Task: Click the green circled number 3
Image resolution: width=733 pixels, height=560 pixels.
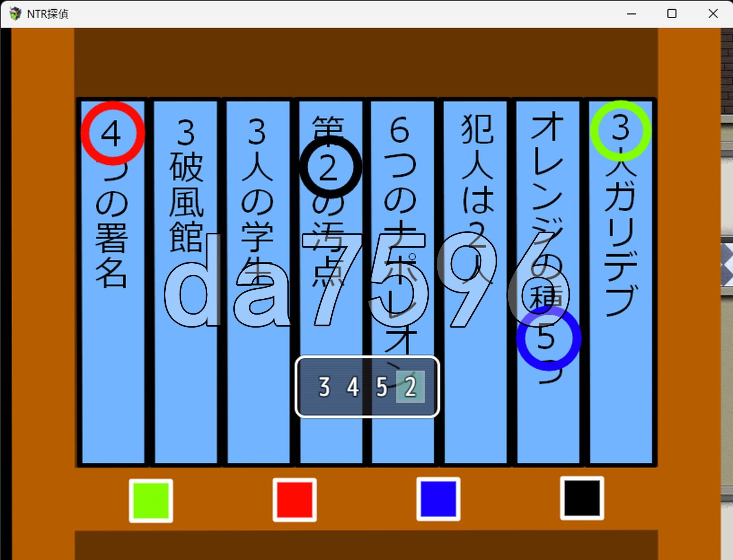Action: [620, 130]
